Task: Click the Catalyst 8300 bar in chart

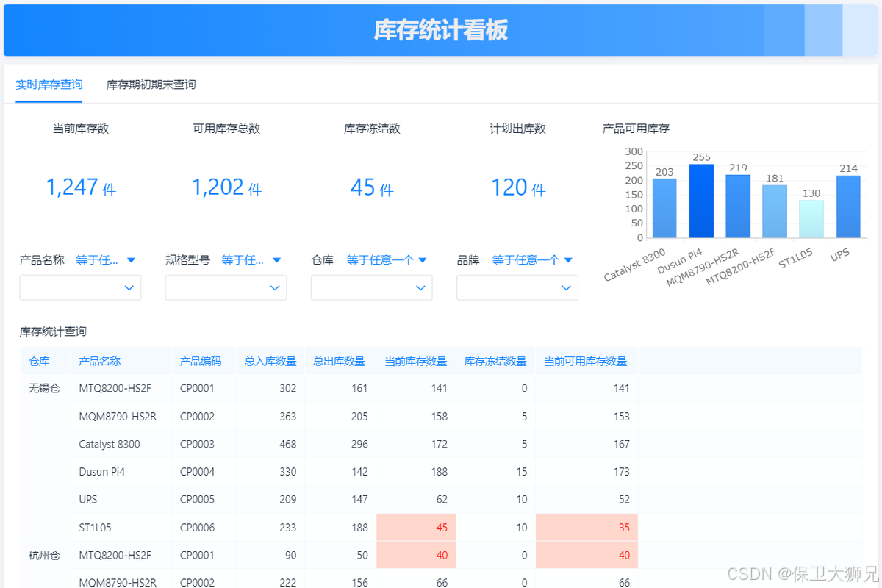Action: [664, 209]
